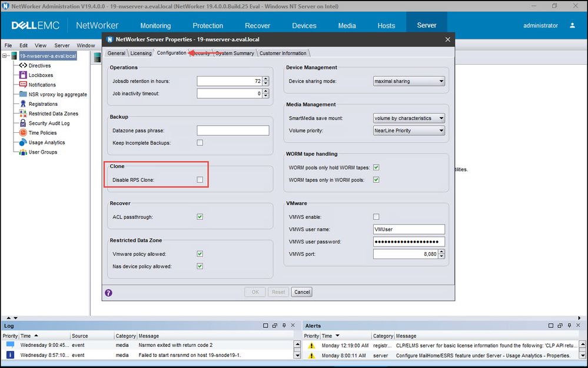Image resolution: width=588 pixels, height=368 pixels.
Task: Click the Datazone pass phrase field
Action: coord(233,131)
